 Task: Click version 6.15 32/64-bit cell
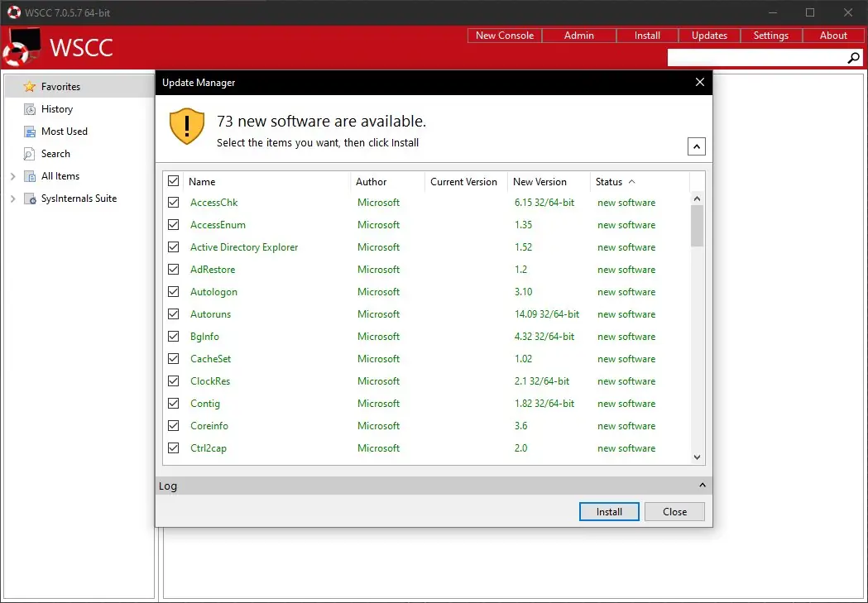click(x=544, y=203)
